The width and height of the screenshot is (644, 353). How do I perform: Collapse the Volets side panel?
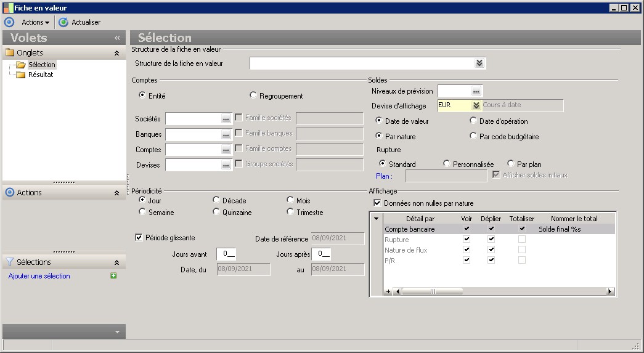(117, 38)
